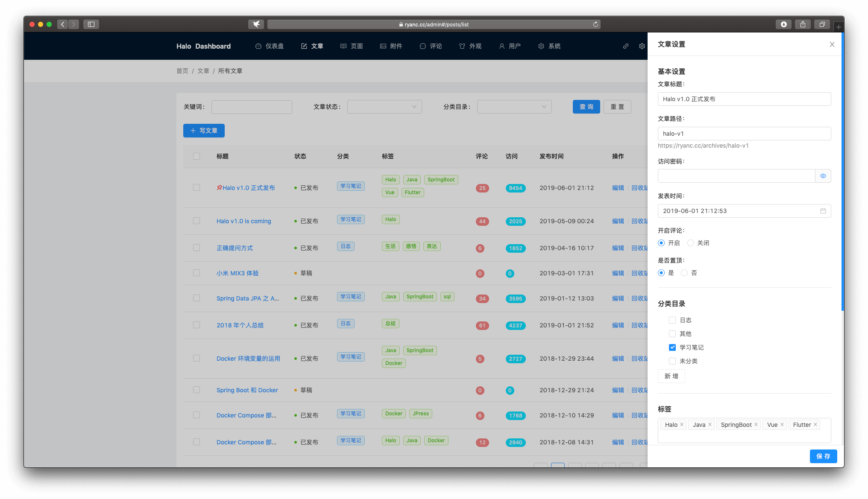Click the 保存 button to save settings
Screen dimensions: 868x499
tap(823, 456)
